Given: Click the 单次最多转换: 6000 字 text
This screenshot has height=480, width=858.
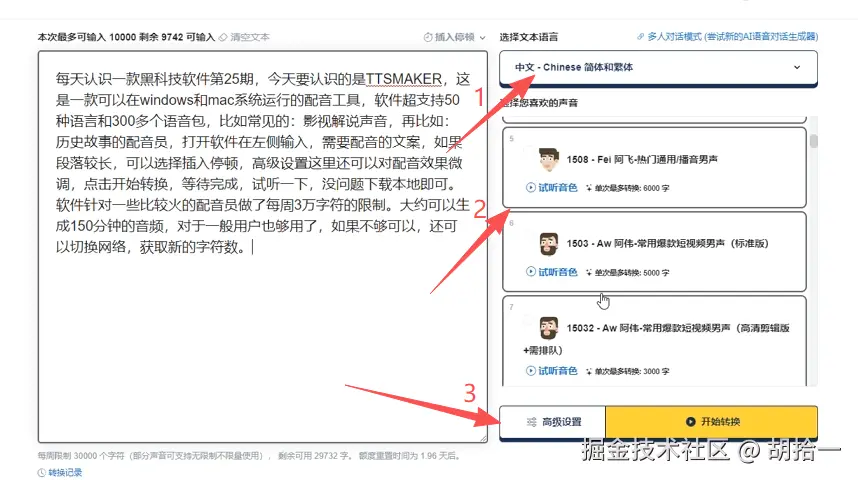Looking at the screenshot, I should [632, 188].
